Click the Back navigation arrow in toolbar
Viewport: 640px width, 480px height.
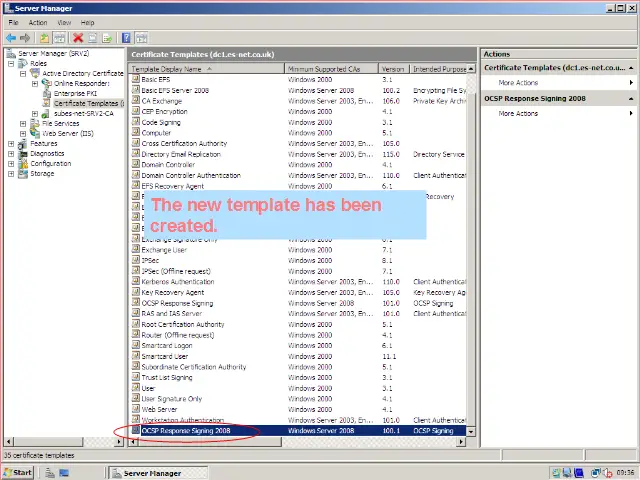click(10, 38)
